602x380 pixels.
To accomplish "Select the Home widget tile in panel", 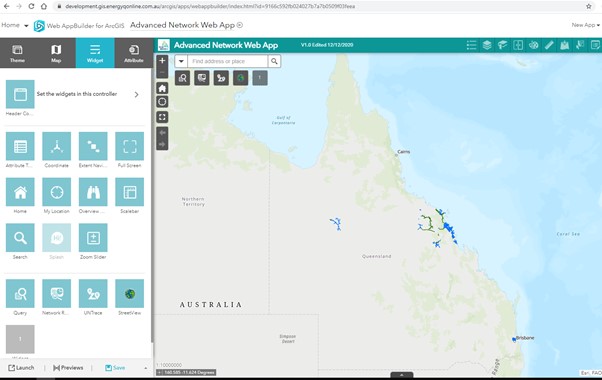I will [x=20, y=192].
